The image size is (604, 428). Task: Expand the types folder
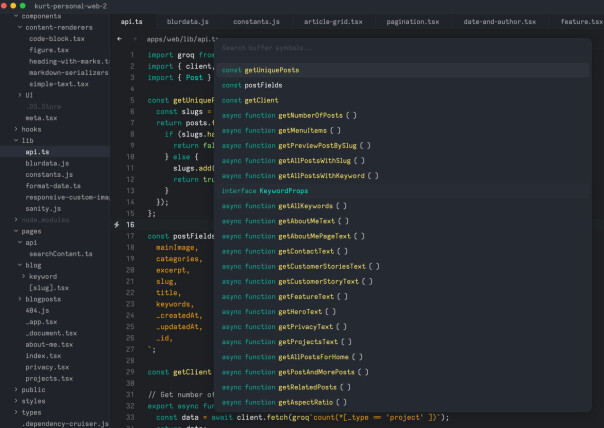(x=16, y=412)
